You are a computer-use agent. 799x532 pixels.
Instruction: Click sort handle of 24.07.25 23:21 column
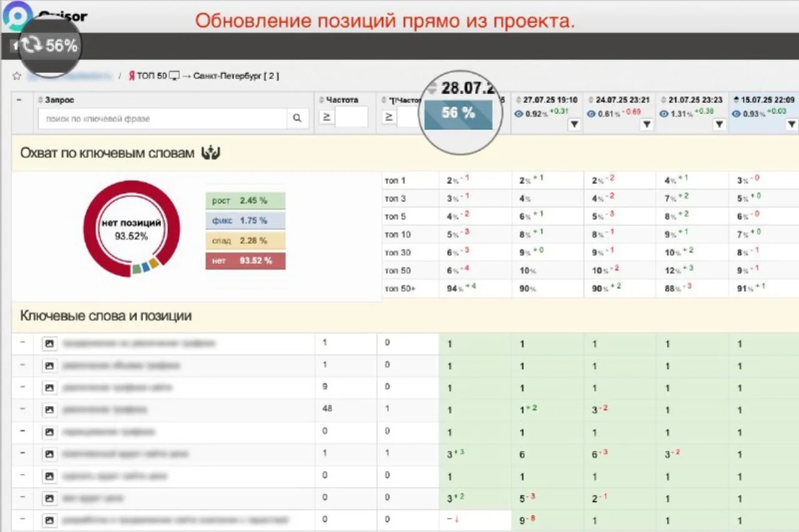[591, 100]
